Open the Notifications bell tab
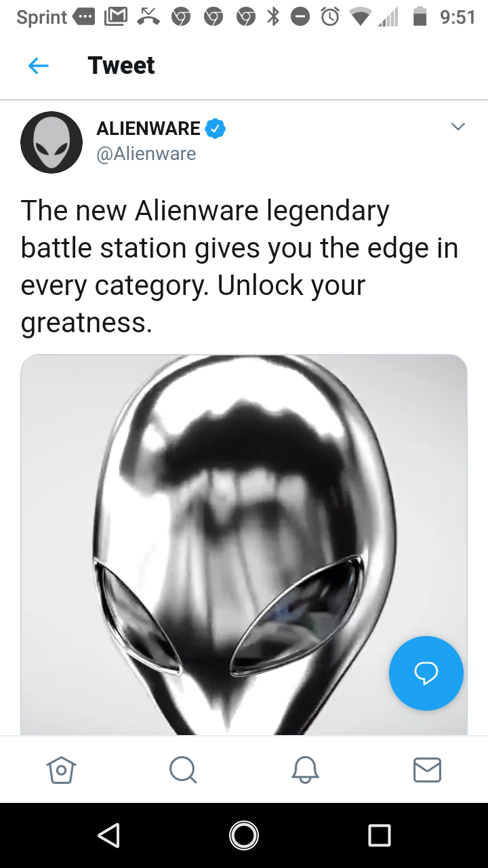Screen dimensions: 488x868 (x=305, y=770)
